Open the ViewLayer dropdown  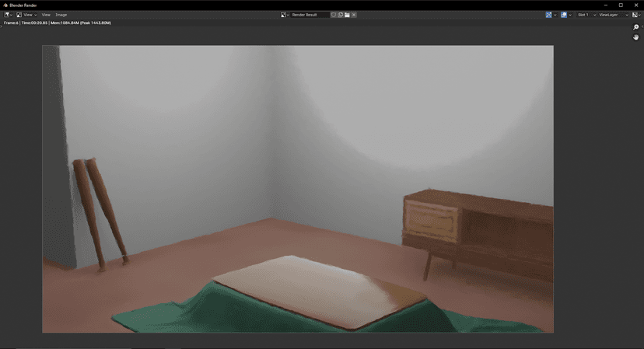pyautogui.click(x=613, y=15)
